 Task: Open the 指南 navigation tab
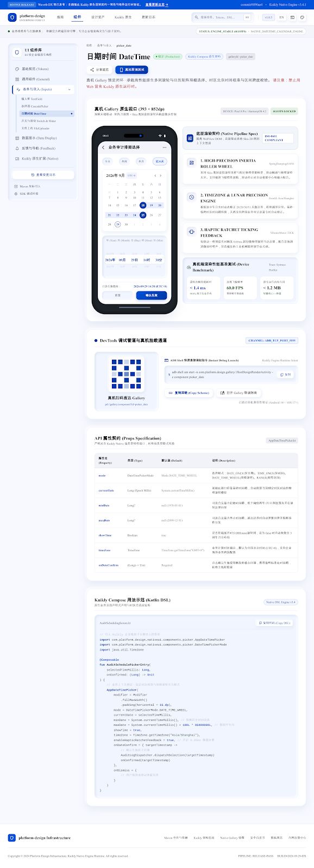pyautogui.click(x=60, y=17)
